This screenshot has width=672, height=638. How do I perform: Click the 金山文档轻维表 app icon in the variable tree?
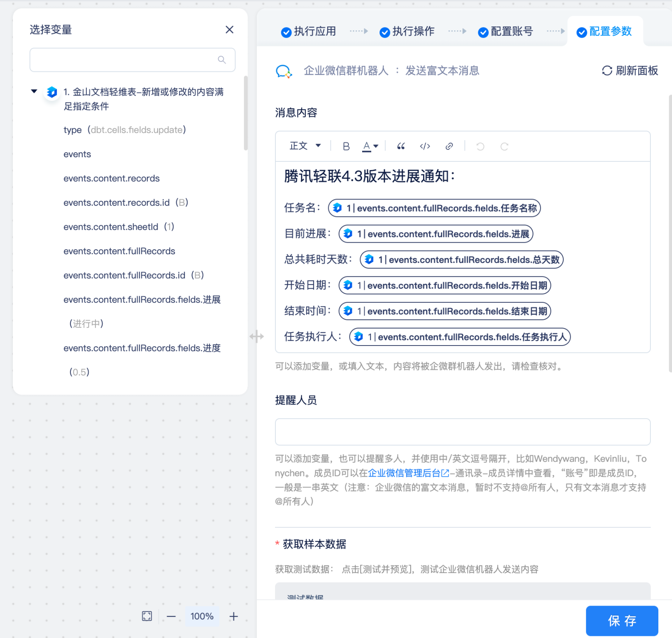[x=52, y=92]
